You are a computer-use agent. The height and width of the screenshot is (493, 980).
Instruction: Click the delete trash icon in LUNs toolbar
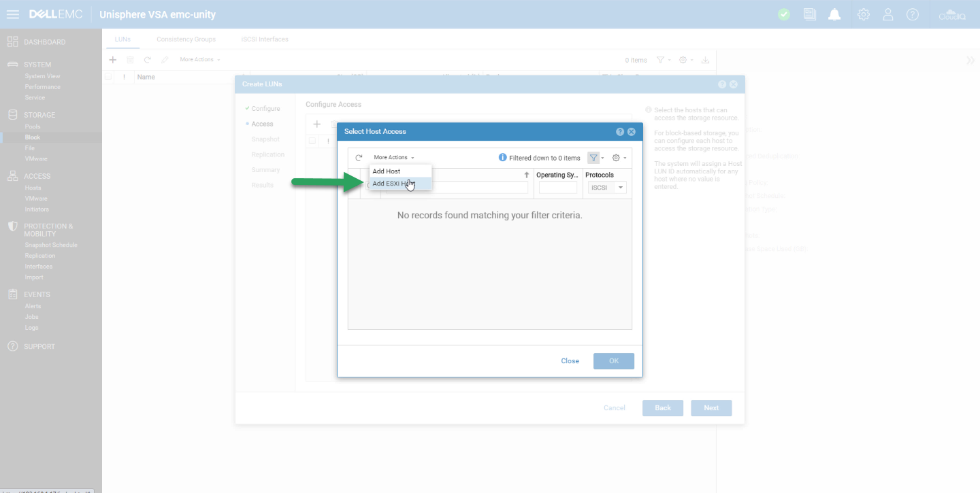click(130, 60)
